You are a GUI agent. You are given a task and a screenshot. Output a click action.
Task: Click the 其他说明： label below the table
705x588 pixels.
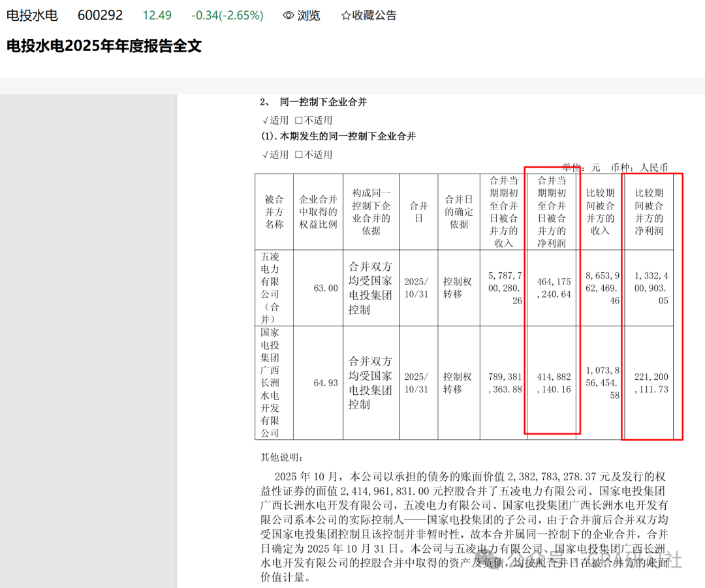(281, 457)
